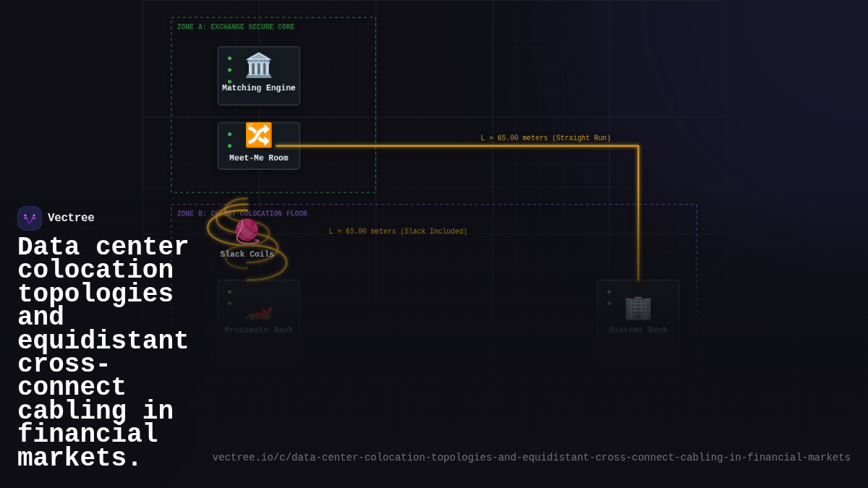Click the vertical yellow cable segment
This screenshot has height=488, width=868.
[638, 217]
